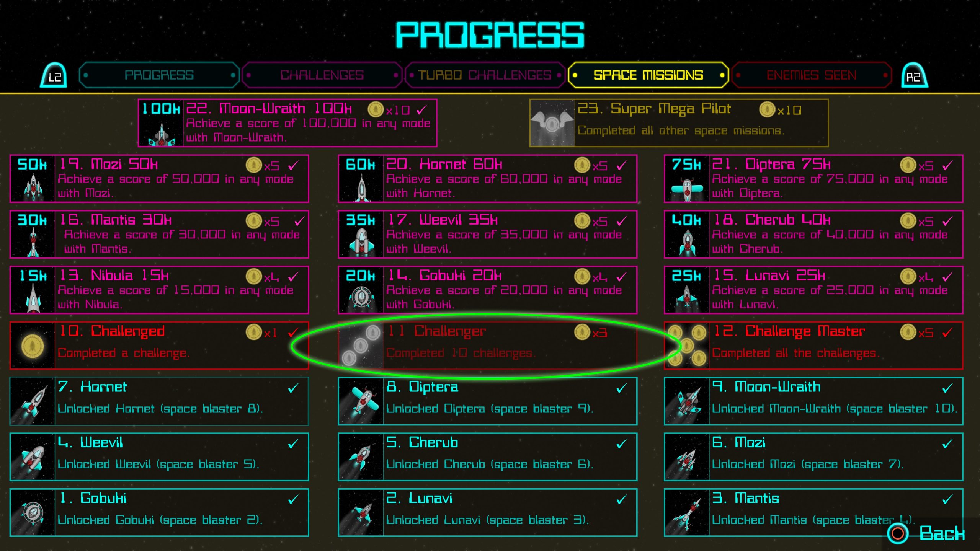Open the Enemies Seen tab
980x551 pixels.
tap(812, 75)
